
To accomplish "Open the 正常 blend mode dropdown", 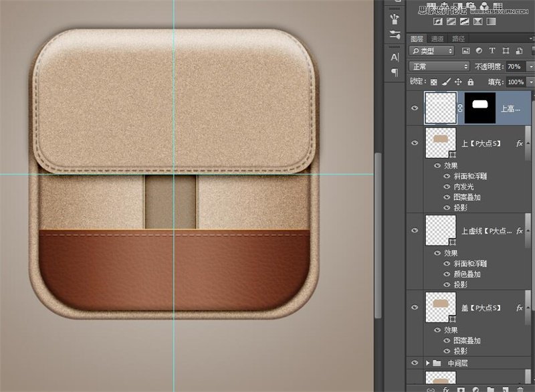I will 439,66.
